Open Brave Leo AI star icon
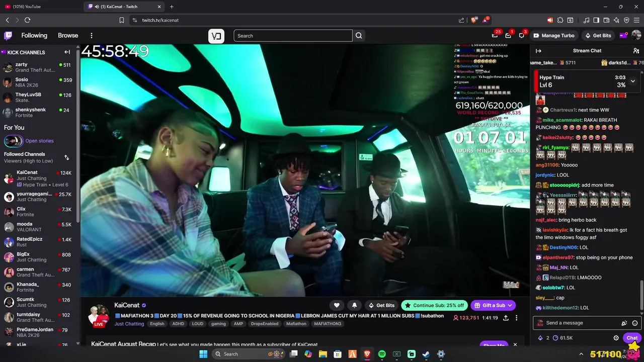This screenshot has height=362, width=644. tap(616, 20)
